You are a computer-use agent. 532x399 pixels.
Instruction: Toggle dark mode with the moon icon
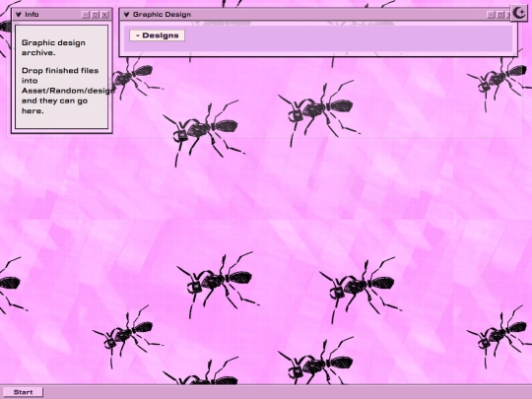point(519,13)
